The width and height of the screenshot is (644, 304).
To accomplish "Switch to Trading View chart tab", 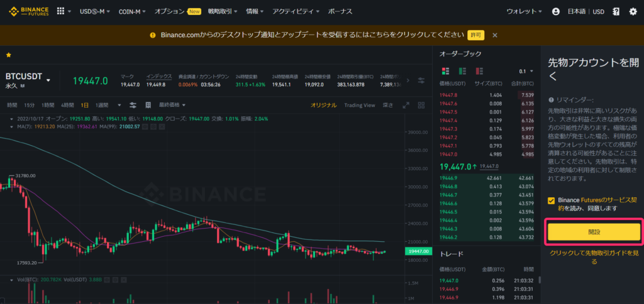I will click(359, 105).
